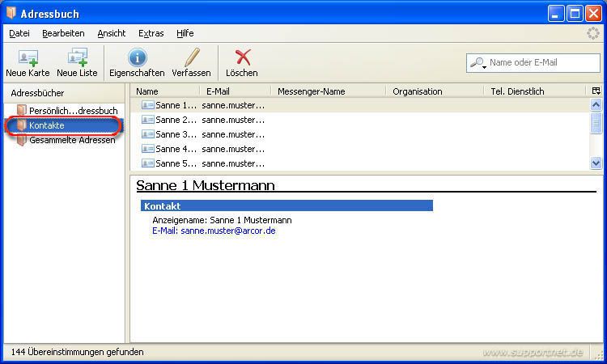Viewport: 607px width, 364px height.
Task: Select the Sanne 3... contact row name
Action: [176, 134]
